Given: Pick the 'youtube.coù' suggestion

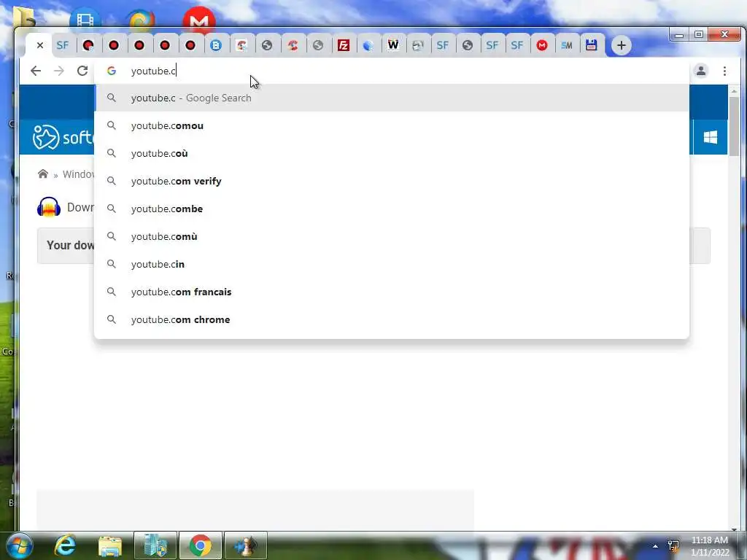Looking at the screenshot, I should [x=392, y=153].
